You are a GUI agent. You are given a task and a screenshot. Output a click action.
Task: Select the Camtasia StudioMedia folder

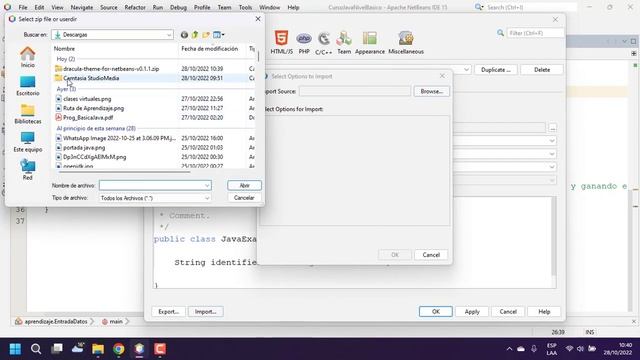pyautogui.click(x=91, y=78)
